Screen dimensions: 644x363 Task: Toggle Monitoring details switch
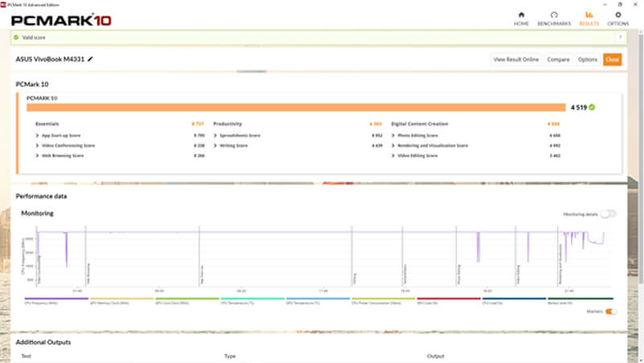coord(609,214)
